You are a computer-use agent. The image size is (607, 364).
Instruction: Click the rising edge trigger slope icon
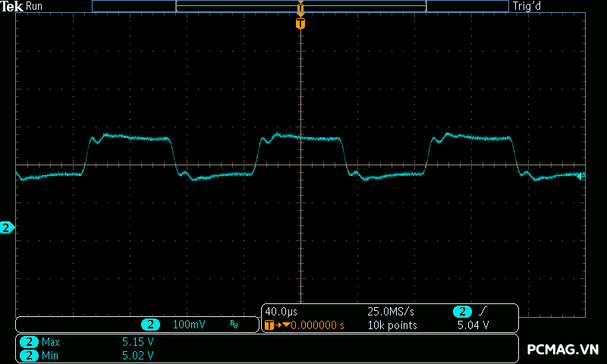[483, 312]
